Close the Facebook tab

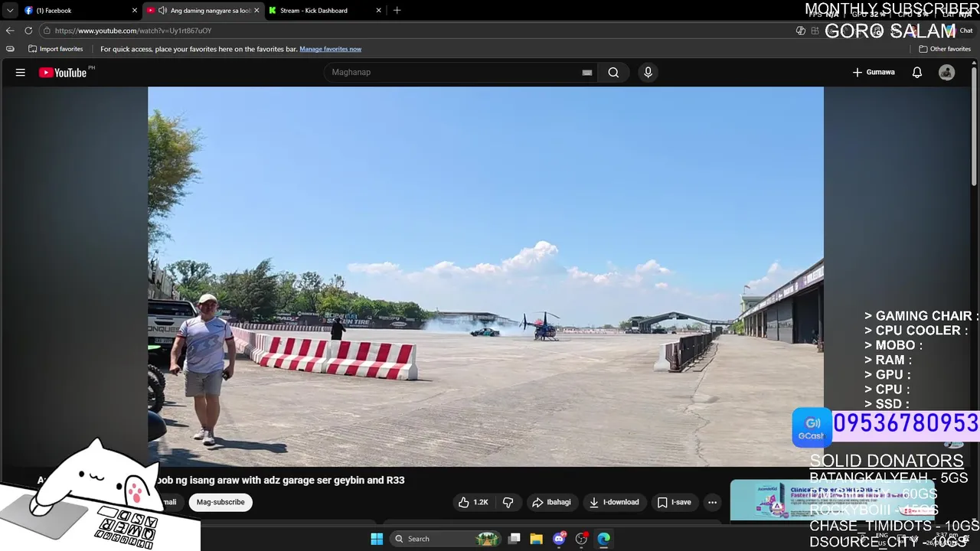coord(135,11)
